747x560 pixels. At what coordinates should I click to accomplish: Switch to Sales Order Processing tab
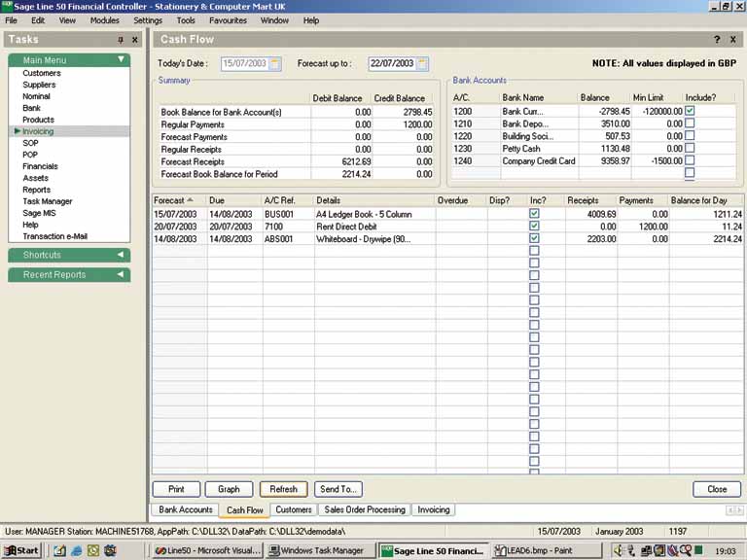click(365, 509)
